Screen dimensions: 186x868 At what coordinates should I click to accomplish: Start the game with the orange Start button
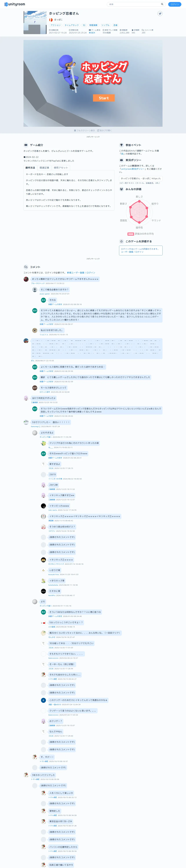pos(104,98)
